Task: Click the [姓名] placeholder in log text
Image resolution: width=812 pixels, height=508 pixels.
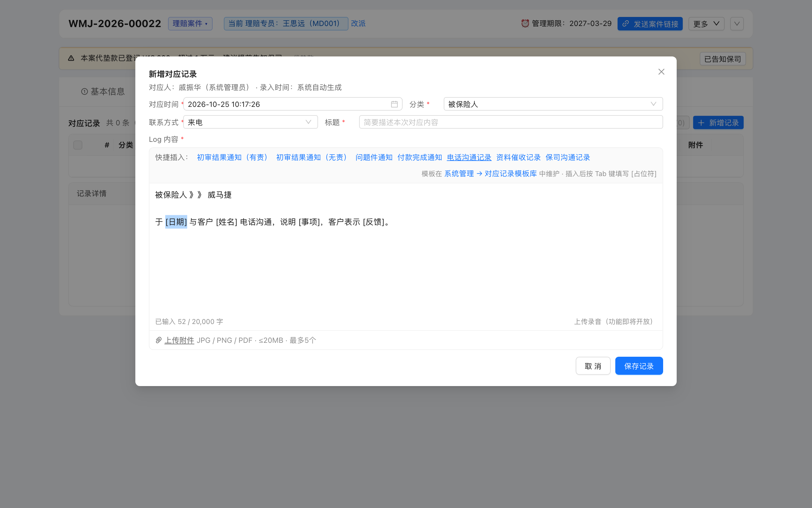Action: pyautogui.click(x=226, y=222)
